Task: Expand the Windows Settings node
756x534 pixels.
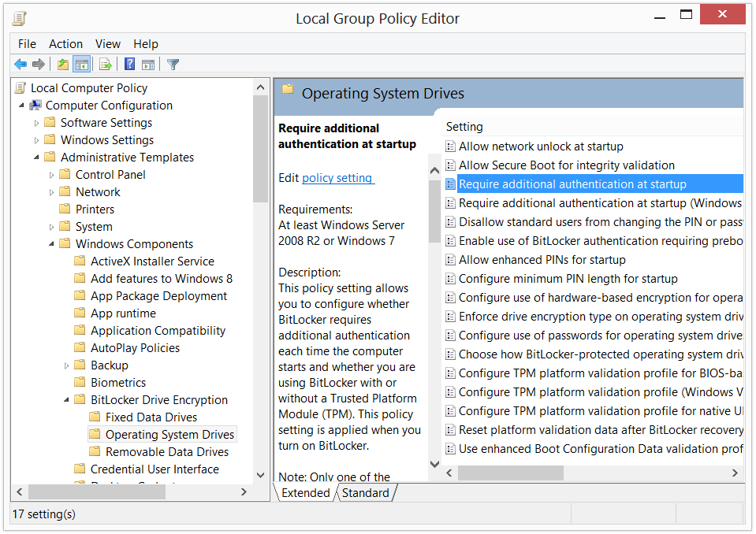Action: click(36, 140)
